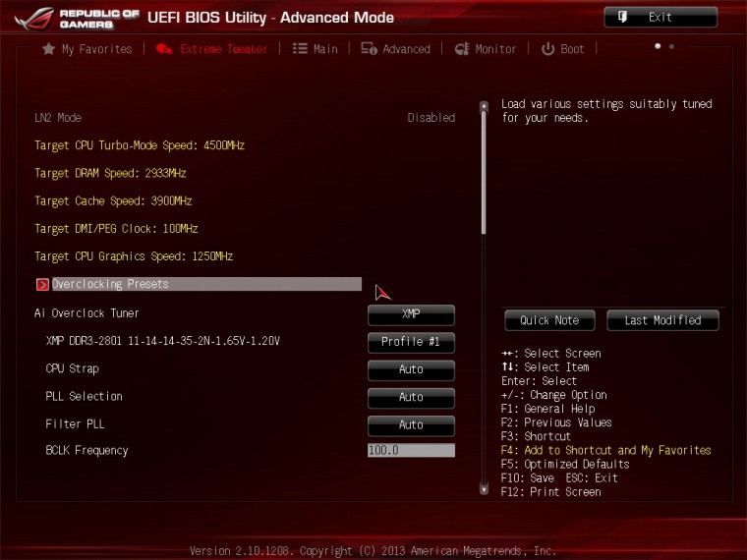The width and height of the screenshot is (747, 560).
Task: Open the CPU Strap Auto dropdown
Action: click(x=411, y=369)
